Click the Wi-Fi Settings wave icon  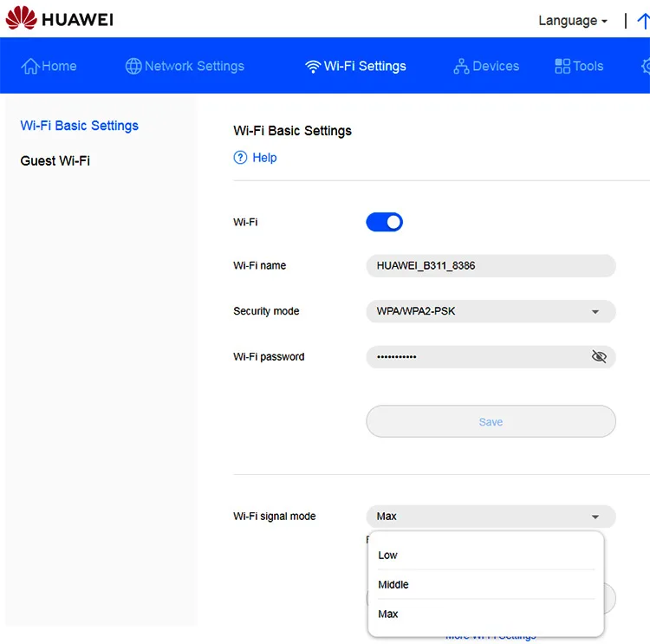[313, 67]
